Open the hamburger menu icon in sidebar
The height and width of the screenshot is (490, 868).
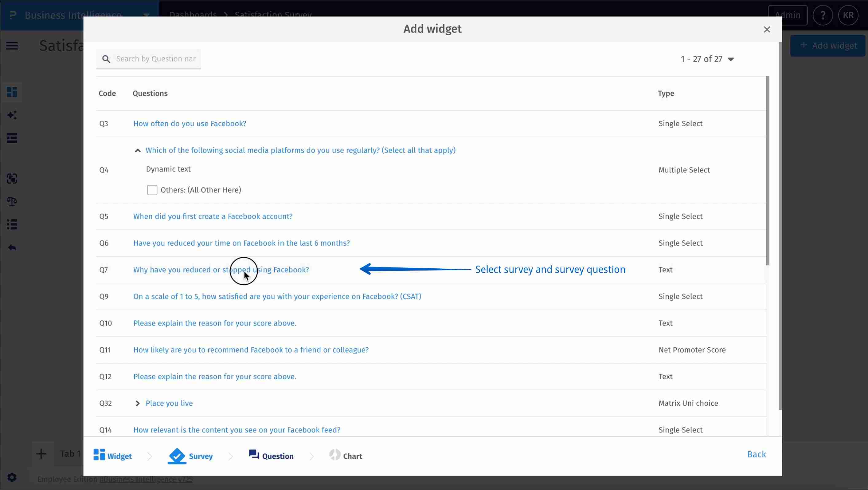pos(12,45)
